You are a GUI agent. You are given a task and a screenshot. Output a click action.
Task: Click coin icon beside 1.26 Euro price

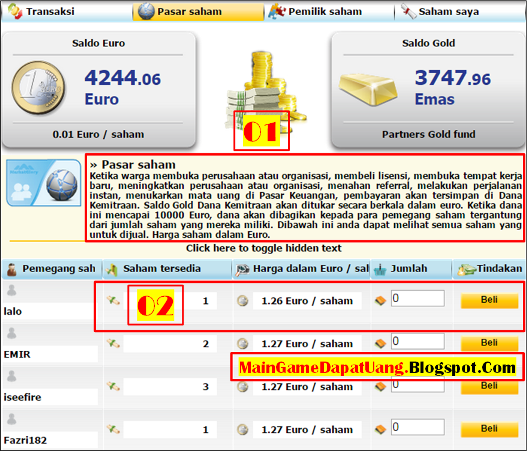pyautogui.click(x=243, y=301)
